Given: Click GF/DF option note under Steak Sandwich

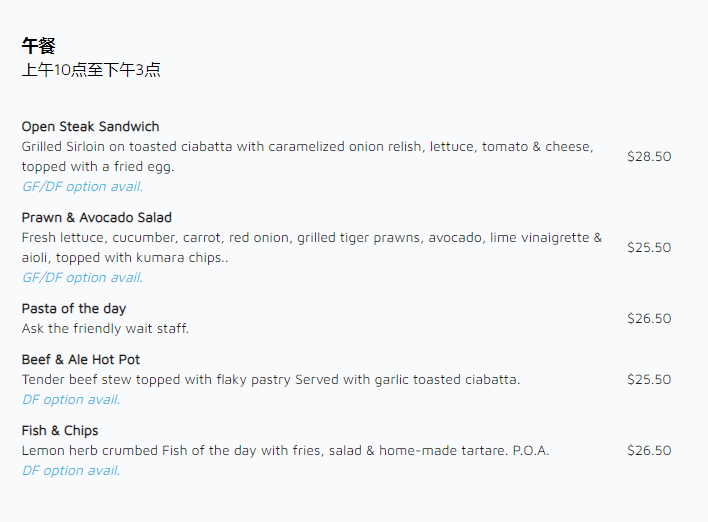Looking at the screenshot, I should coord(82,187).
